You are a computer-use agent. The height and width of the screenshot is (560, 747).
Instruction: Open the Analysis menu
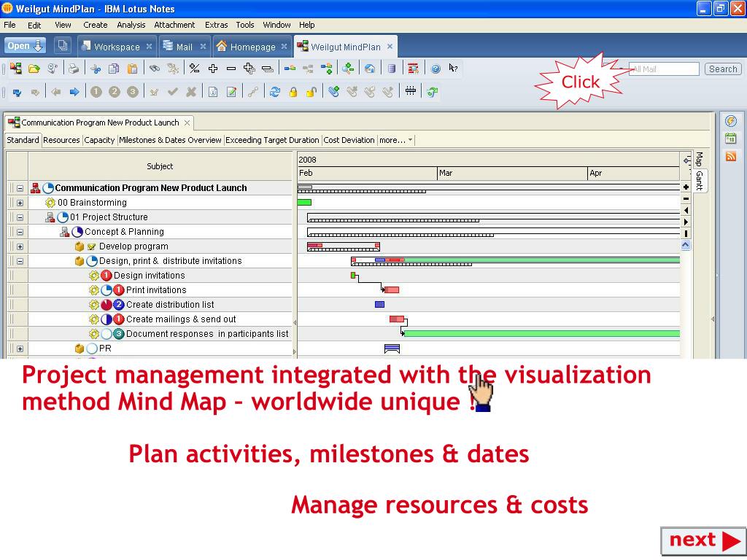[131, 25]
